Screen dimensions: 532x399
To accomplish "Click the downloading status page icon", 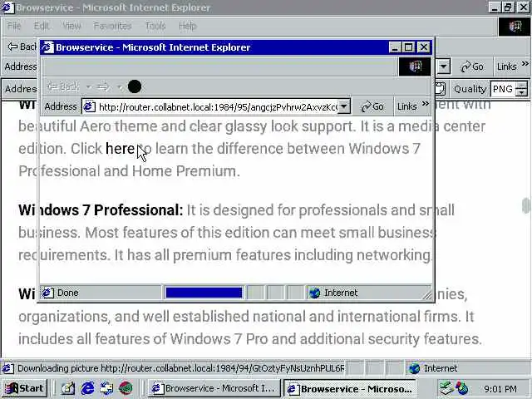I will tap(8, 368).
